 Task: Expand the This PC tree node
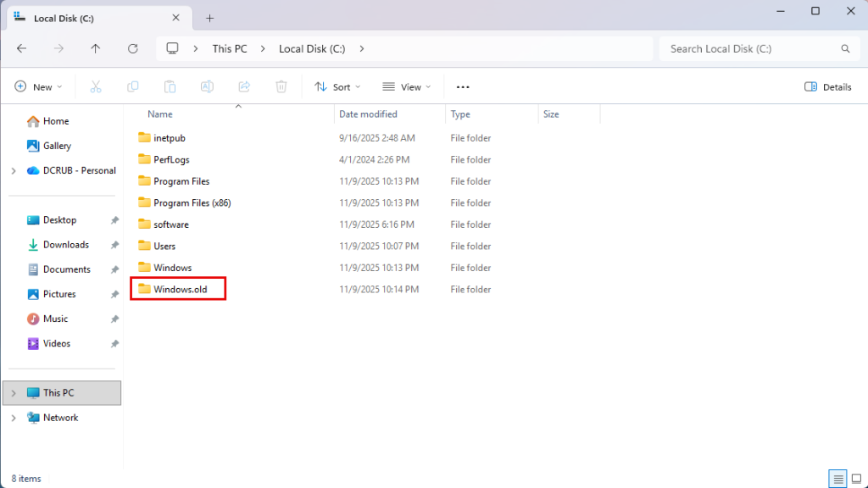tap(14, 393)
